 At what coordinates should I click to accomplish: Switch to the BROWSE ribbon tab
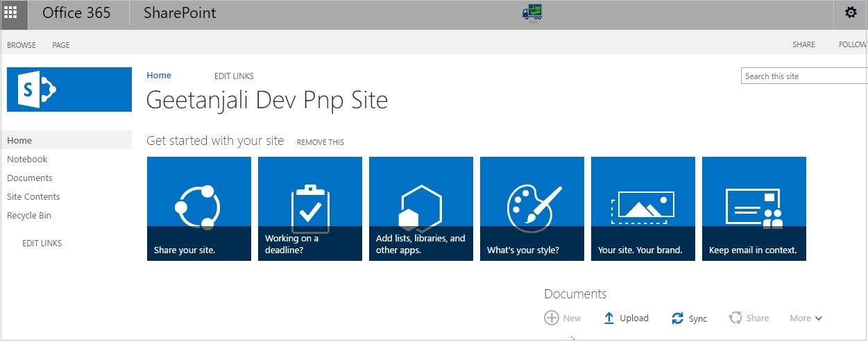pos(22,45)
